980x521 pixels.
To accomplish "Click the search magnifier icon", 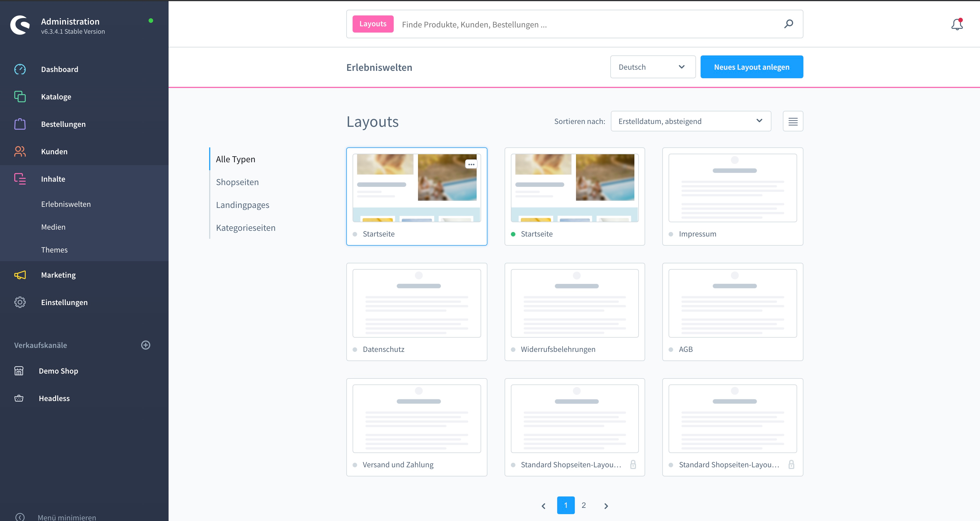I will click(789, 24).
